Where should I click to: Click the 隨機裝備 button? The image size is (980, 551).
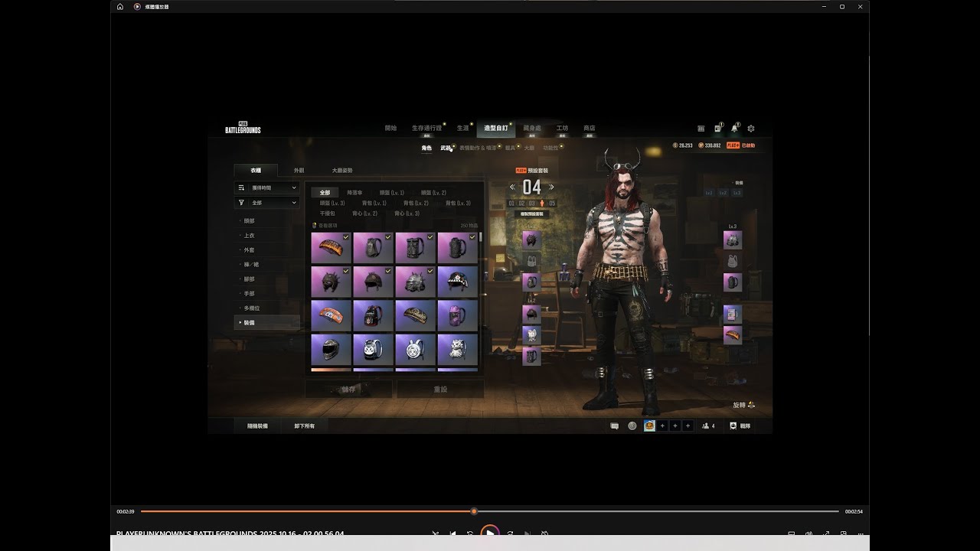[257, 425]
